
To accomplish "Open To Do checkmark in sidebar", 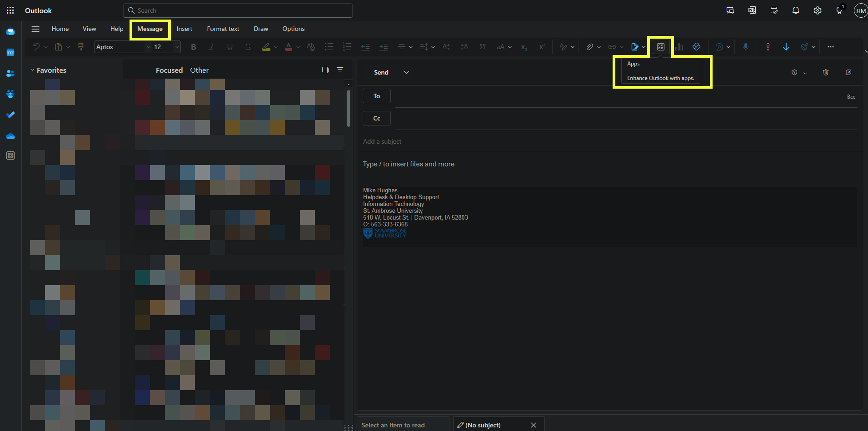I will coord(10,115).
